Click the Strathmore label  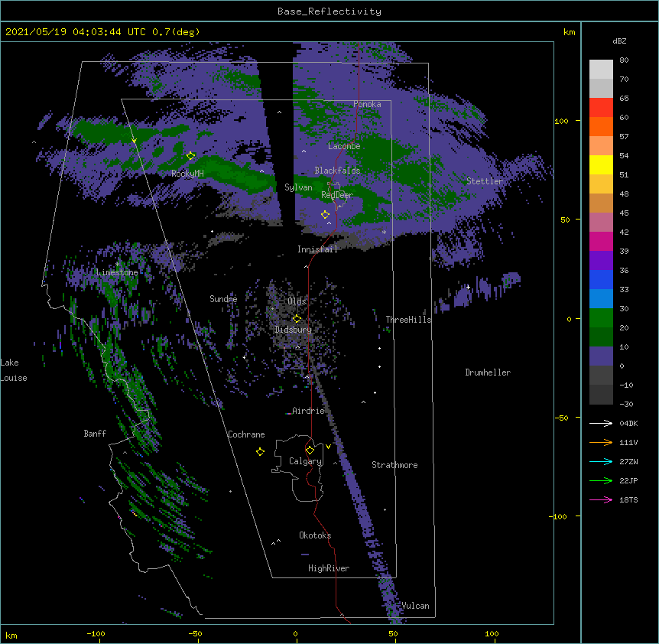pos(394,465)
